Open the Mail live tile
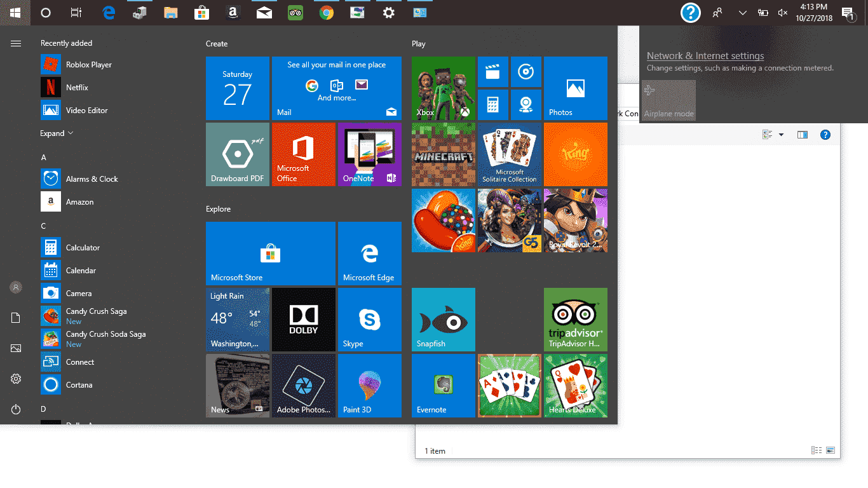The width and height of the screenshot is (868, 488). 337,88
